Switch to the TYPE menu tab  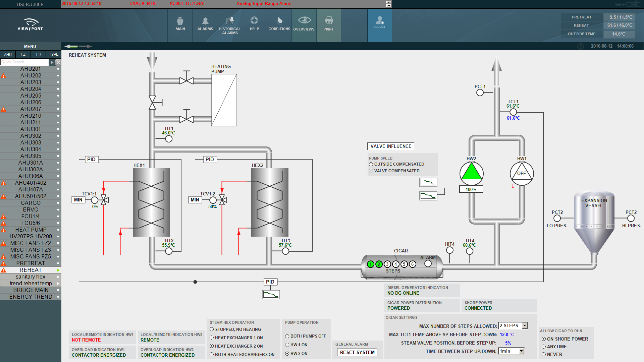[x=54, y=54]
